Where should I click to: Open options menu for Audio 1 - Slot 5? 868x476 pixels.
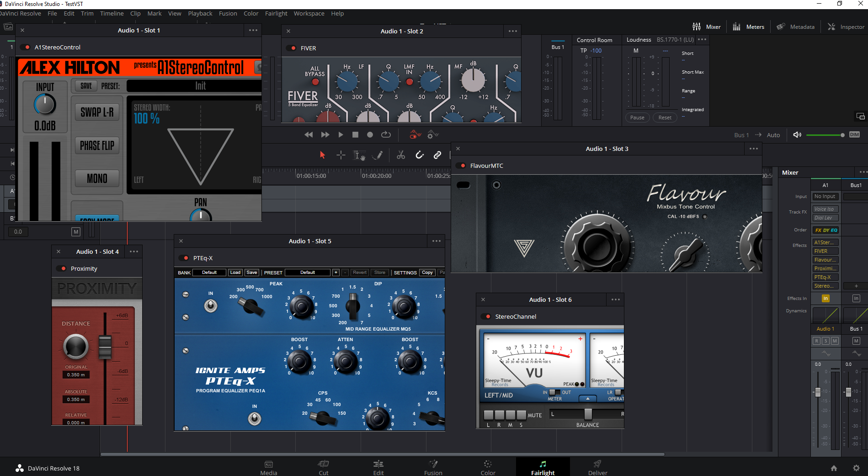[437, 241]
